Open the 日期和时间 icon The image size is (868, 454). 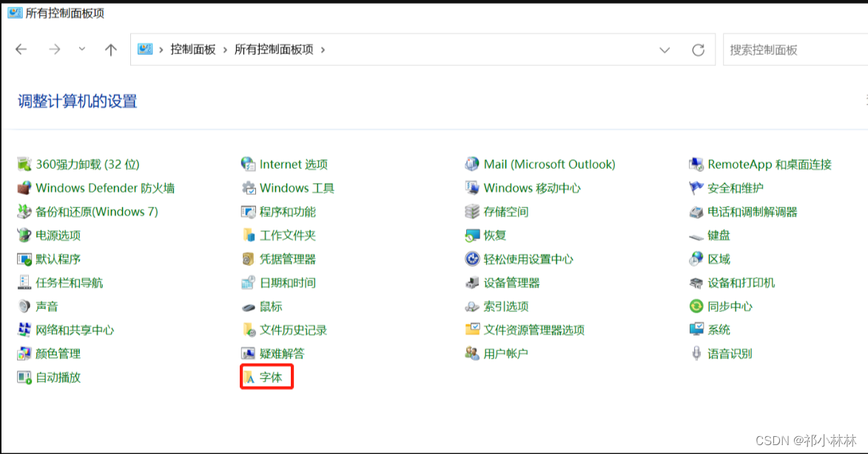coord(248,283)
